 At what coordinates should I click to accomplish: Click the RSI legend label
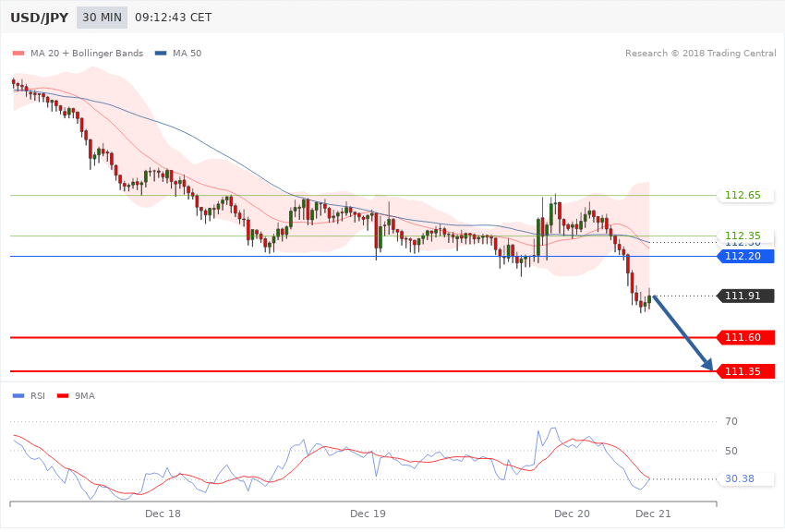click(38, 396)
